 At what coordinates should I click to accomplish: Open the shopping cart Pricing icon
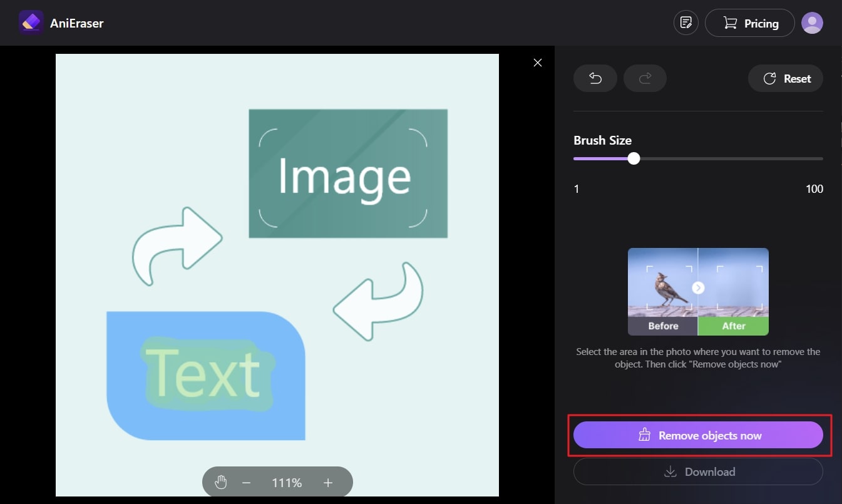tap(729, 23)
